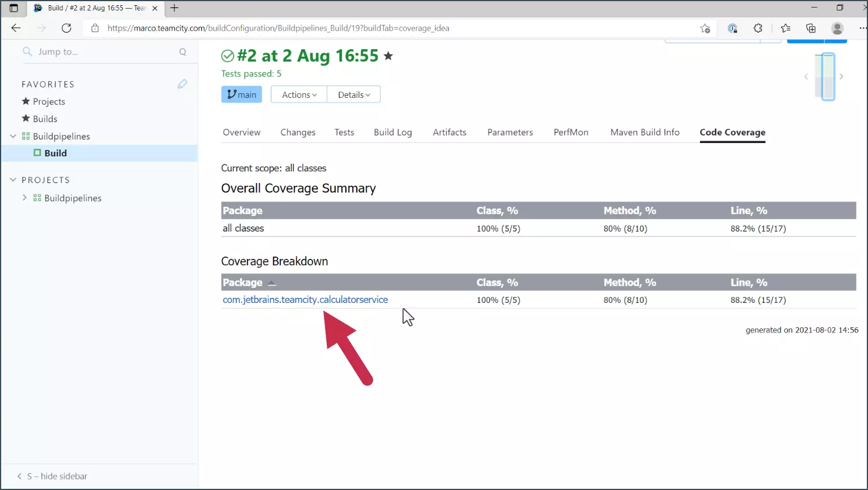The width and height of the screenshot is (868, 490).
Task: Expand the Buildpipelines project under PROJECTS
Action: pos(24,198)
